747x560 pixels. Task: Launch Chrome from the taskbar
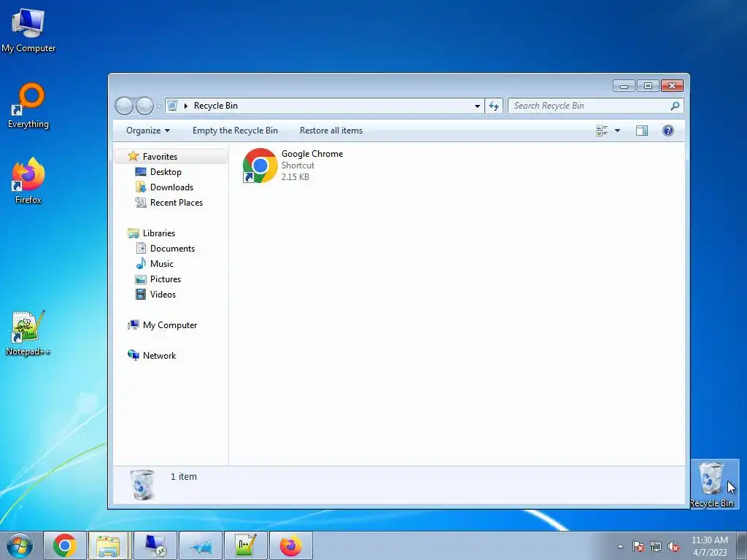coord(65,545)
